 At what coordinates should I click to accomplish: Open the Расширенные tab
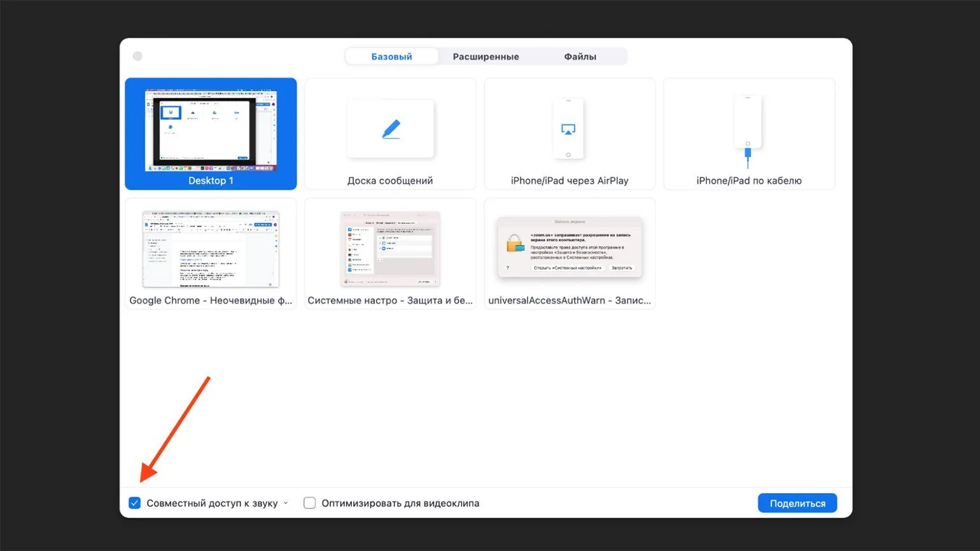pos(486,57)
